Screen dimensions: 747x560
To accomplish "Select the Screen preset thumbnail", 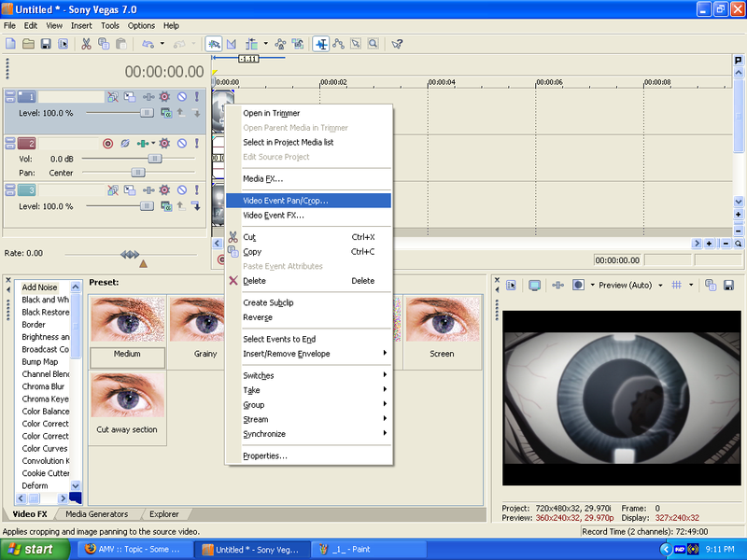I will pyautogui.click(x=443, y=319).
